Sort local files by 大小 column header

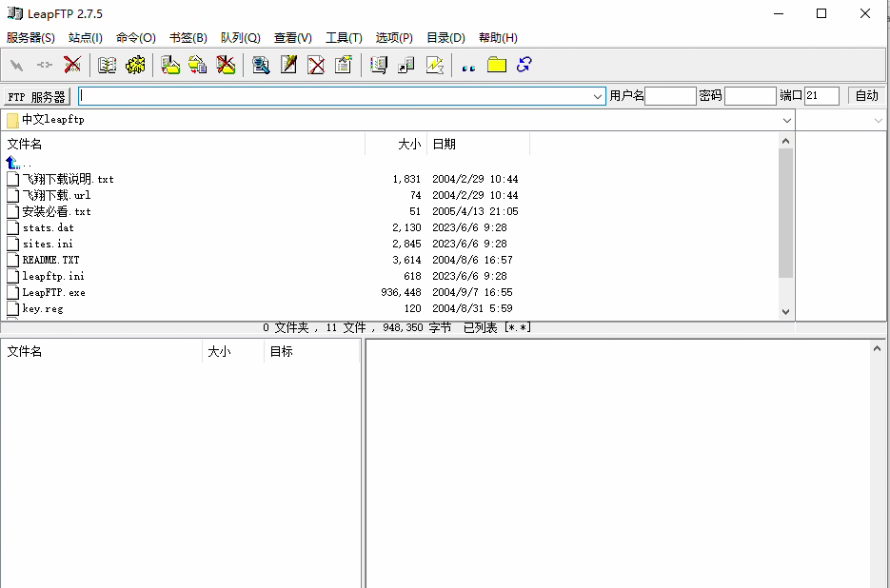(x=396, y=145)
